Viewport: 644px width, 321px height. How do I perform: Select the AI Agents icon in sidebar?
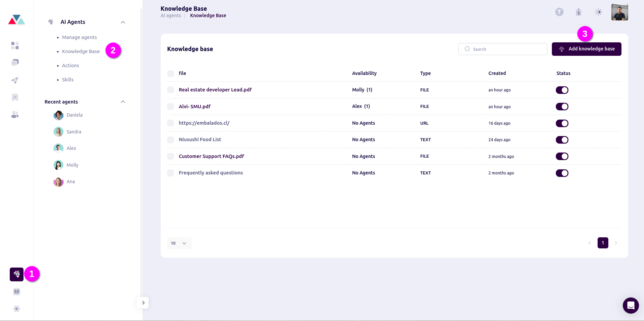coord(16,274)
